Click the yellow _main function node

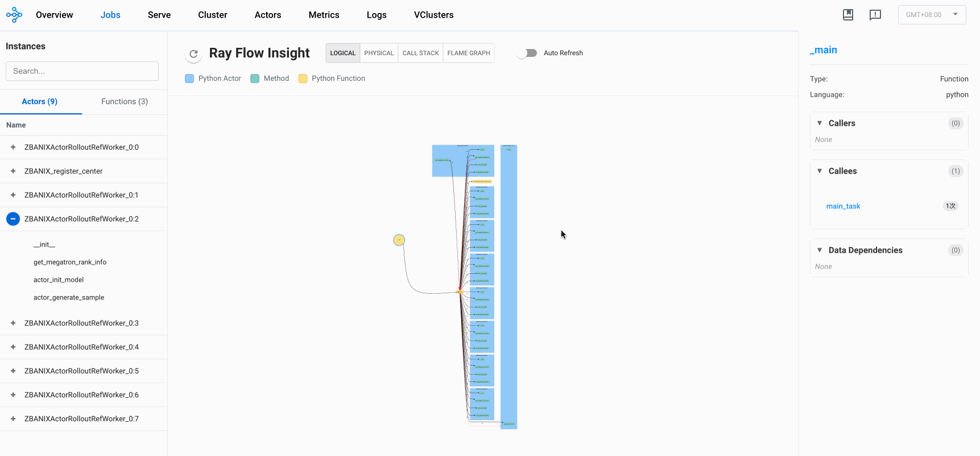click(x=399, y=240)
